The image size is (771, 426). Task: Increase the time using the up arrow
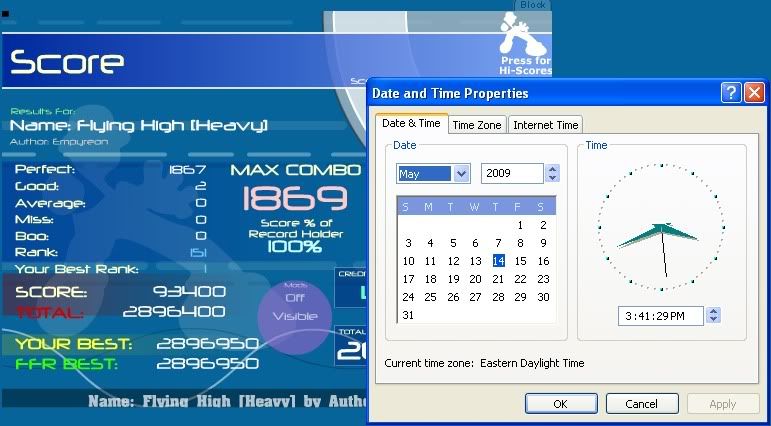click(x=713, y=311)
